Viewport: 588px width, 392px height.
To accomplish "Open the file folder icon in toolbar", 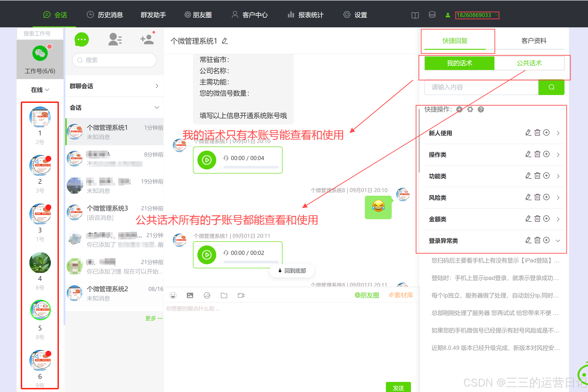I will pyautogui.click(x=224, y=295).
